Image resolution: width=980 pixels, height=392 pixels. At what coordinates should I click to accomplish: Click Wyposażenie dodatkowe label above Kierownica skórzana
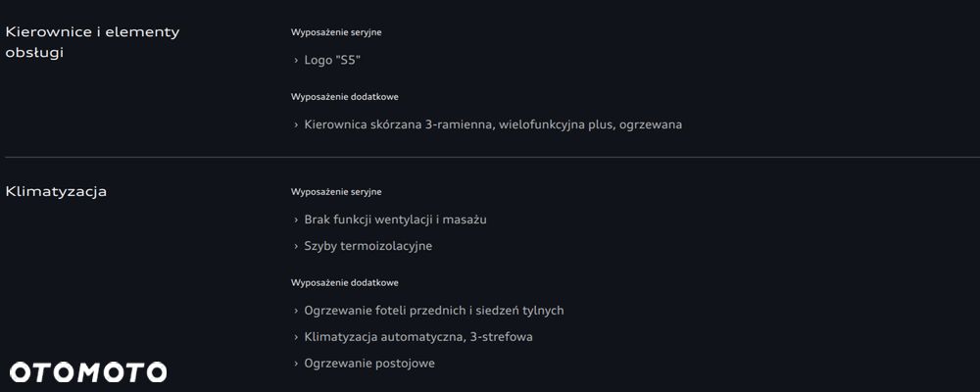(x=344, y=97)
